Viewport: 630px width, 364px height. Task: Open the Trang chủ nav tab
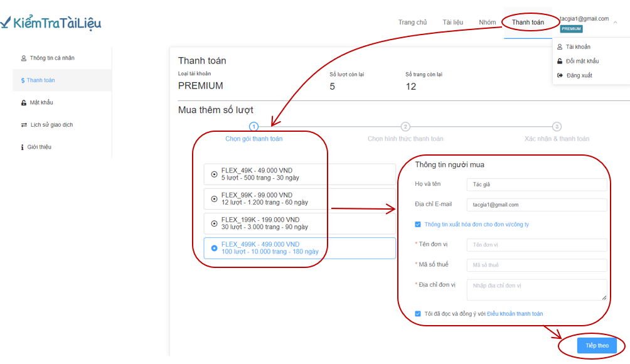(x=412, y=23)
